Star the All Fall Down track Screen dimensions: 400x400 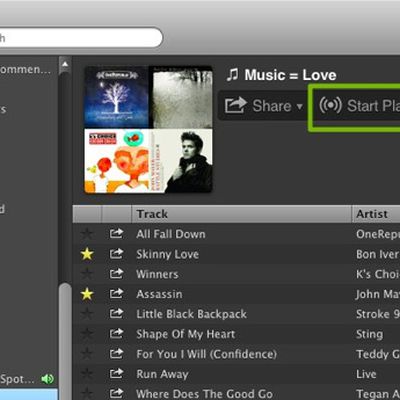tap(87, 234)
